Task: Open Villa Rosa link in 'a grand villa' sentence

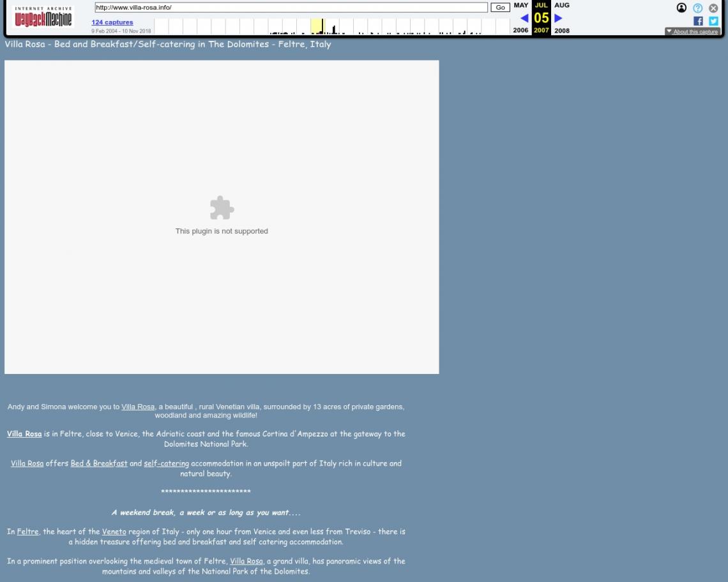Action: 246,561
